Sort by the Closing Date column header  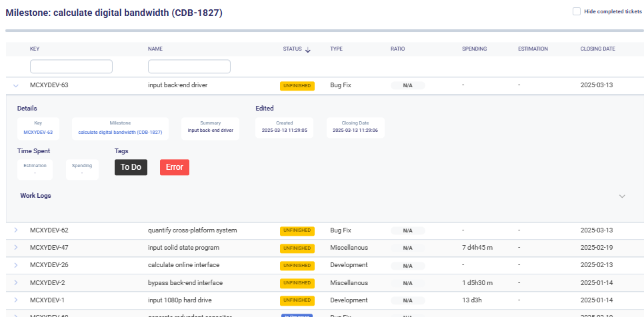click(x=597, y=49)
